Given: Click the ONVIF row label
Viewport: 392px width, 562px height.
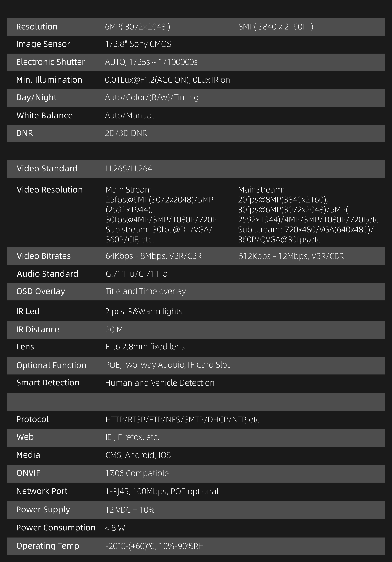Looking at the screenshot, I should 28,473.
